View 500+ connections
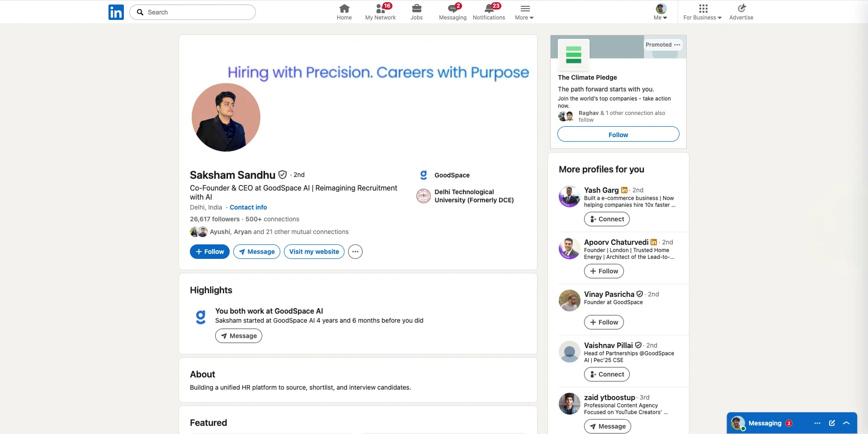Viewport: 868px width, 434px height. 272,219
